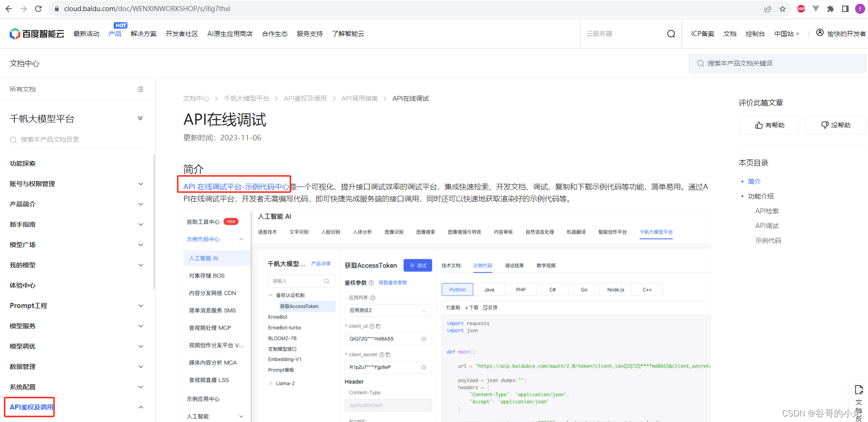The height and width of the screenshot is (422, 868).
Task: Open the 解决方案 menu item
Action: point(144,34)
